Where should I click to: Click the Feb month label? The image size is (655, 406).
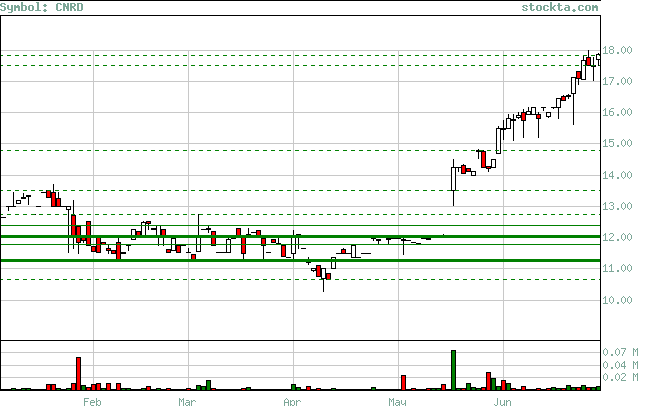point(92,401)
